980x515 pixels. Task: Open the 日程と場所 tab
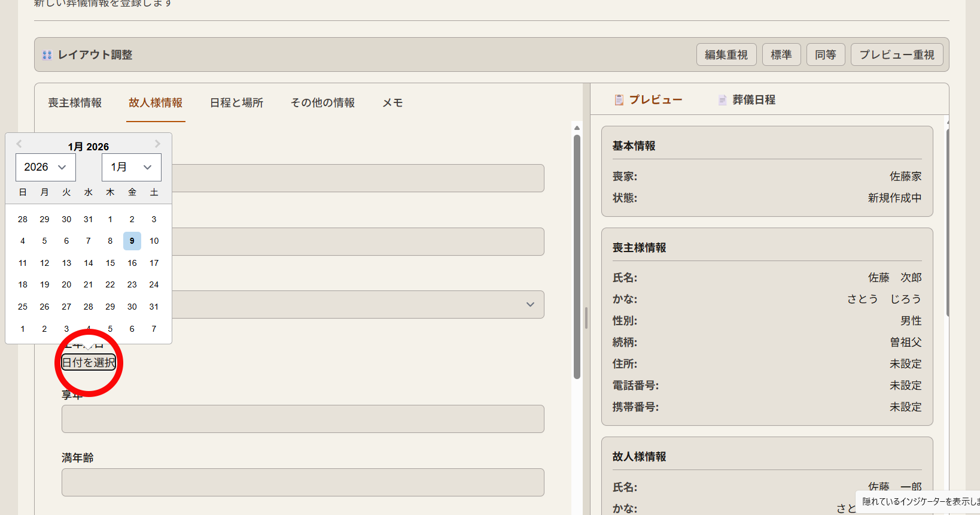tap(236, 103)
